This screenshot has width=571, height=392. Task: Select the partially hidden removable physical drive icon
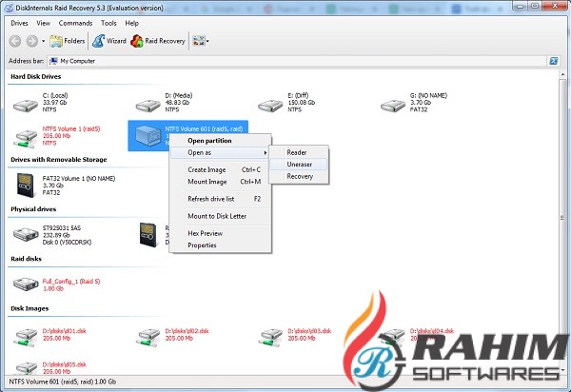point(148,235)
